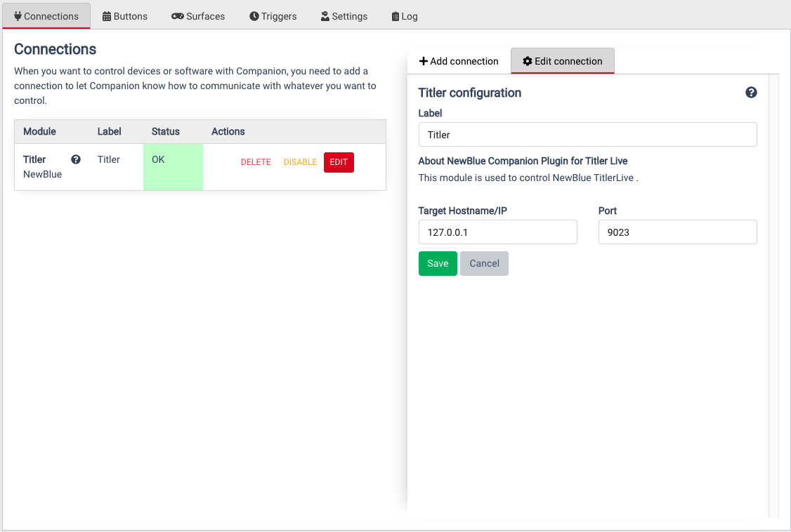Click the red EDIT button
This screenshot has height=532, width=791.
tap(339, 161)
